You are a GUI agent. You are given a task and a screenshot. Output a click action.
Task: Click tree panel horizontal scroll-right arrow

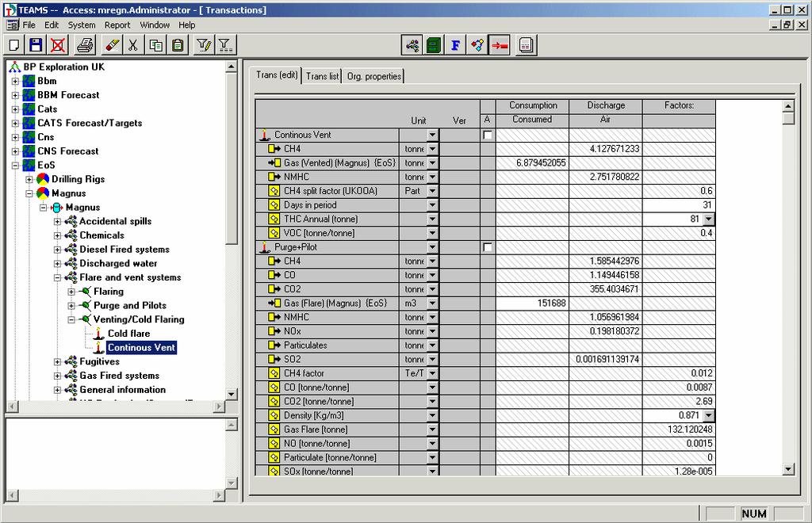[x=219, y=407]
